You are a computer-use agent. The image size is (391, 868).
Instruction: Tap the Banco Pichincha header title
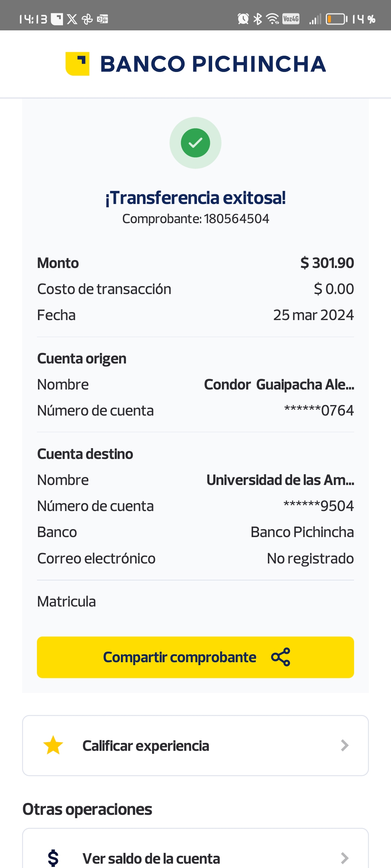[213, 64]
